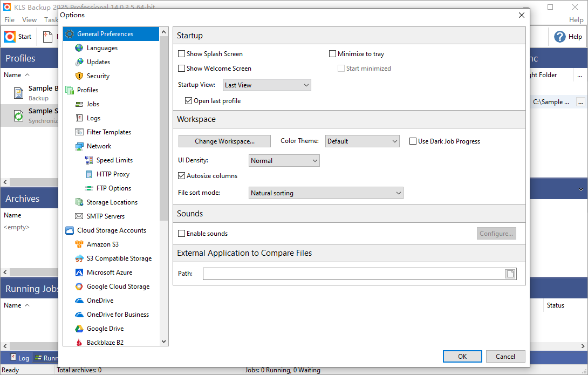Click the Backblaze B2 flame icon
This screenshot has height=375, width=588.
(x=79, y=343)
